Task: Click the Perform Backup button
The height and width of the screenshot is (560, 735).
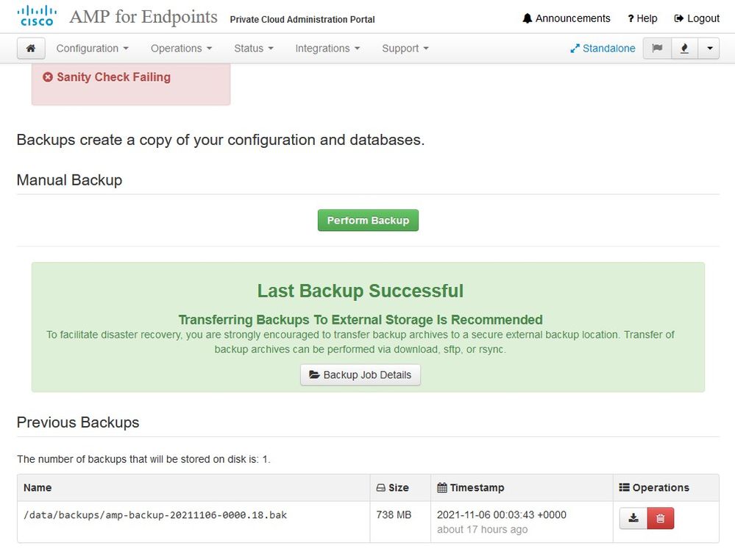Action: click(x=368, y=220)
